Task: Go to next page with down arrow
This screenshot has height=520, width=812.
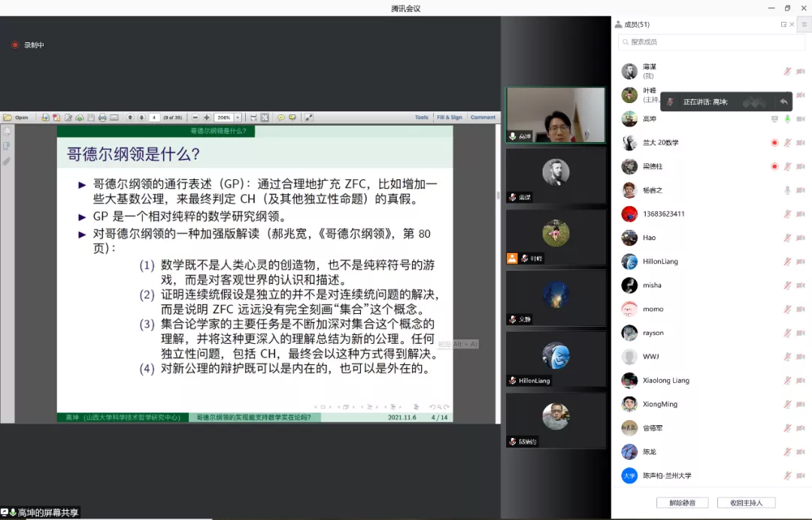Action: [141, 117]
